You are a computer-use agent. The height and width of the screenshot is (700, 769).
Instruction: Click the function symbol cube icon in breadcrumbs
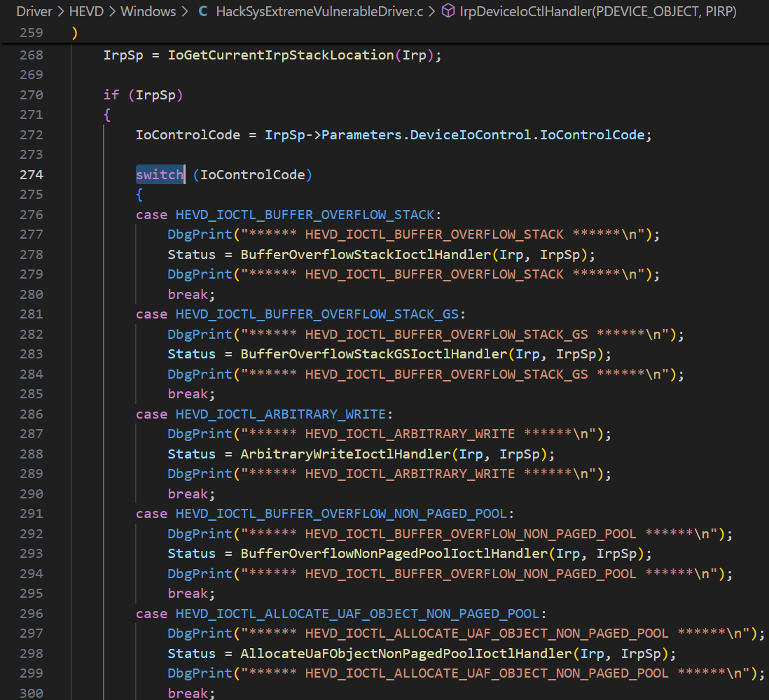448,10
